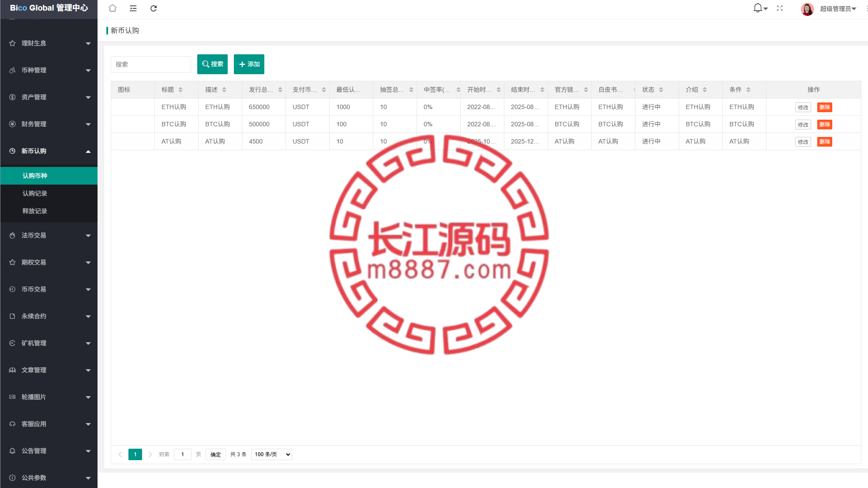The image size is (868, 488).
Task: Open the 认购币种 submenu item
Action: (x=49, y=176)
